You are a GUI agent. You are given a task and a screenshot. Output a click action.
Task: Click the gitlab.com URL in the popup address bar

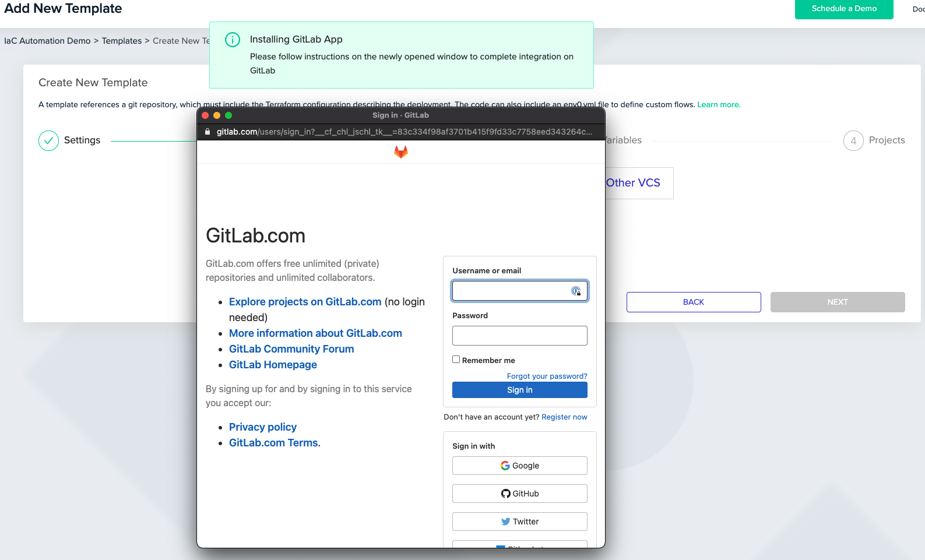(405, 132)
